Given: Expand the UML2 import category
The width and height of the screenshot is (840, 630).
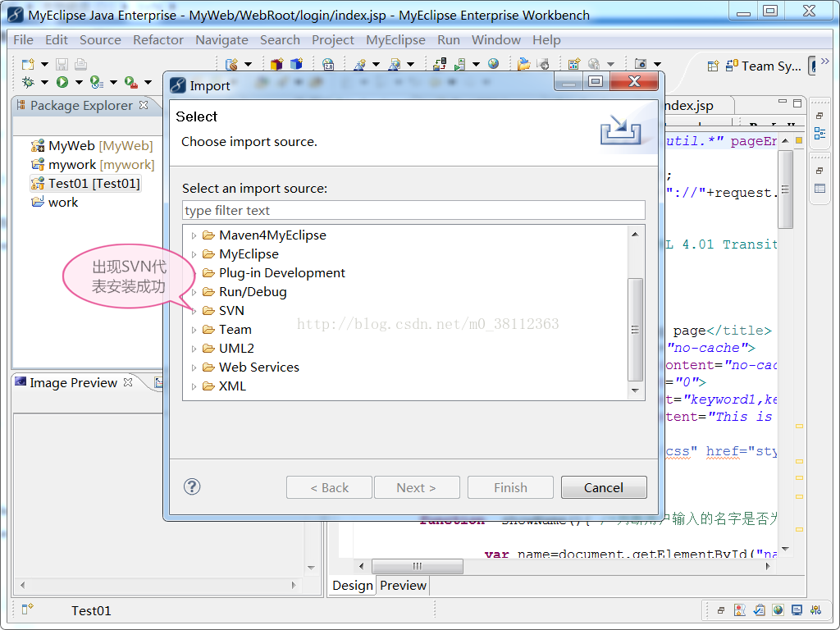Looking at the screenshot, I should point(194,349).
